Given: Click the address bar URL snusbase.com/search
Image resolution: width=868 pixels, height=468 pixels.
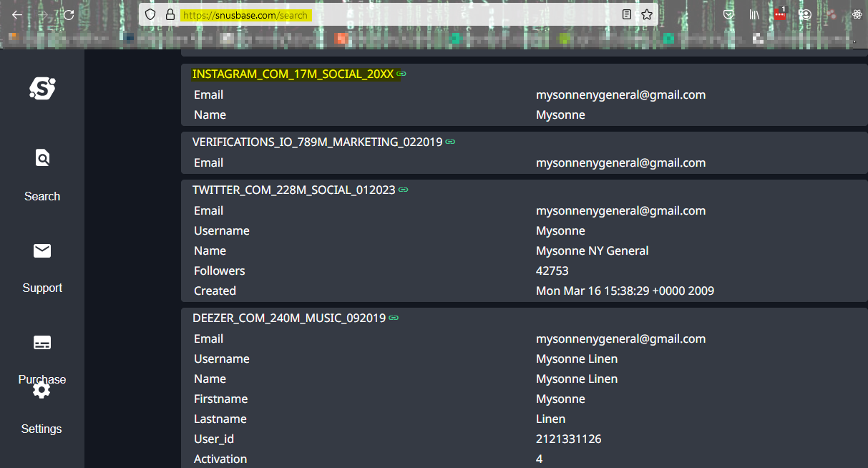Looking at the screenshot, I should (x=246, y=15).
